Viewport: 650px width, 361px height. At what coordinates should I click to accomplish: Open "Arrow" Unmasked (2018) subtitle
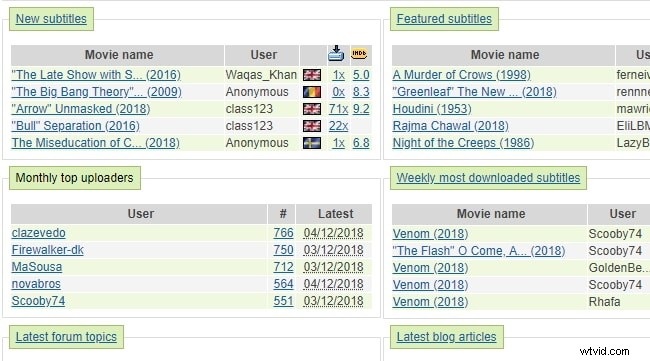coord(81,109)
